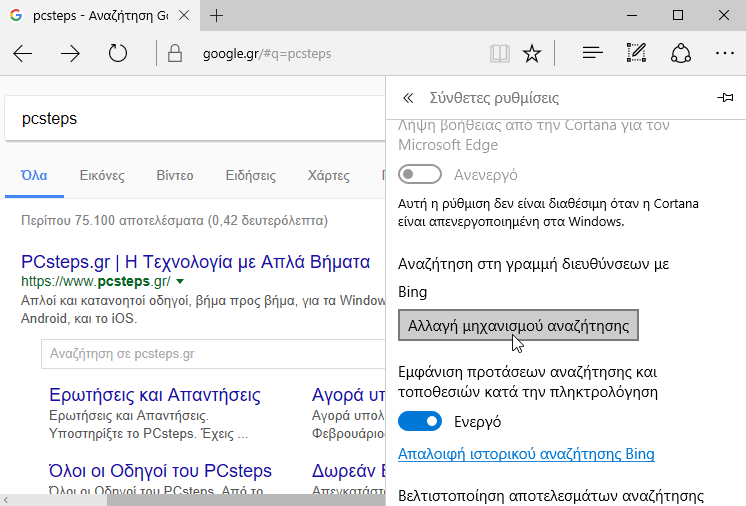The height and width of the screenshot is (506, 746).
Task: Open Όλοι οι Οδηγοί του PCsteps link
Action: [160, 471]
